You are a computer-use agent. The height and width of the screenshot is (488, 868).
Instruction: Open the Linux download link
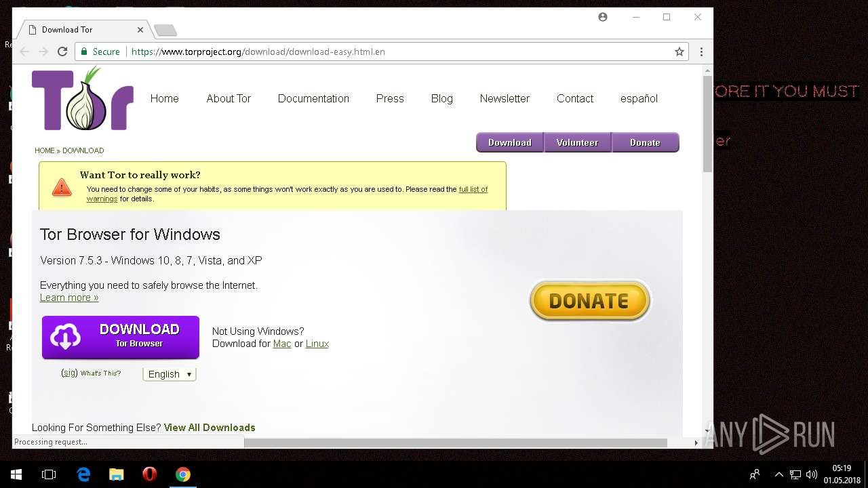(x=317, y=344)
